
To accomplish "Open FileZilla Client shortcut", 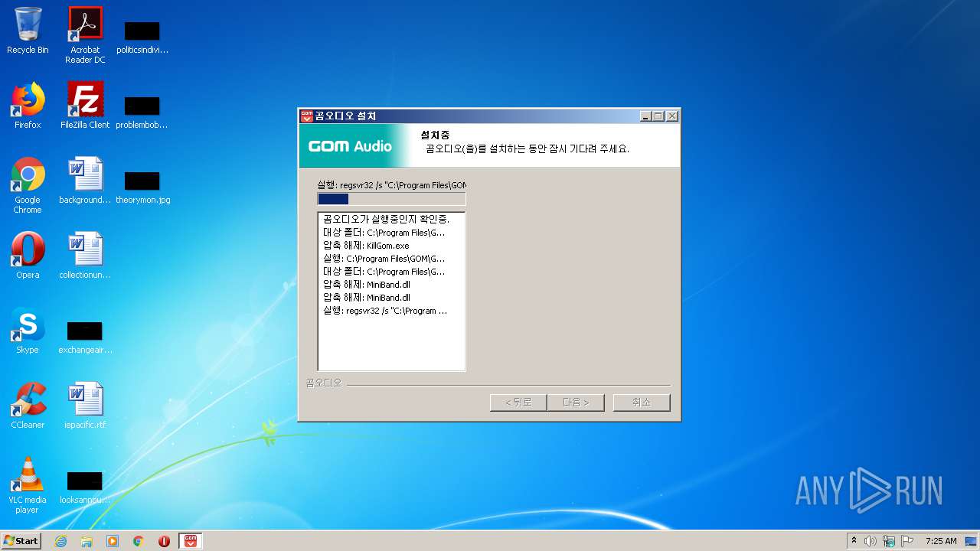I will (85, 106).
